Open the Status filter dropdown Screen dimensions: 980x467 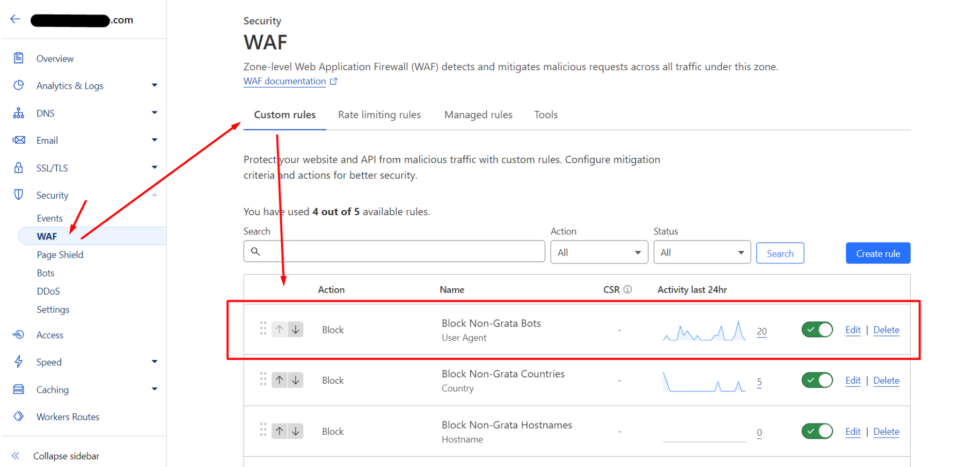[x=702, y=252]
